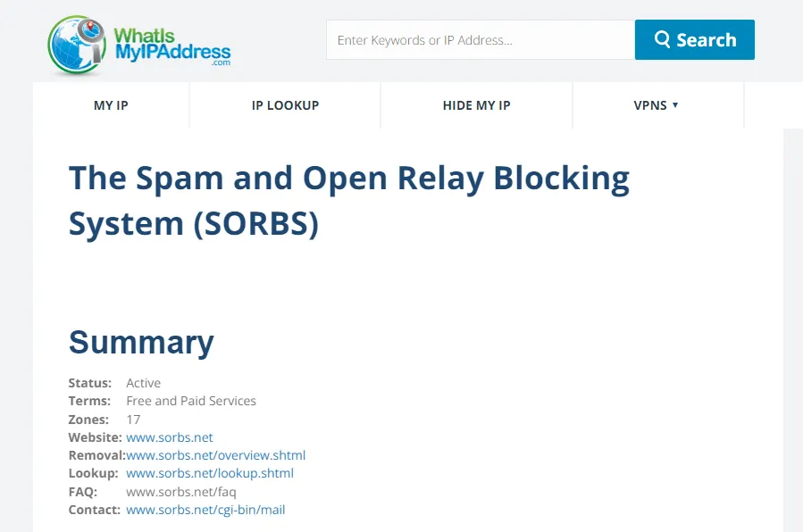
Task: Click the Status: label in Summary
Action: point(90,383)
